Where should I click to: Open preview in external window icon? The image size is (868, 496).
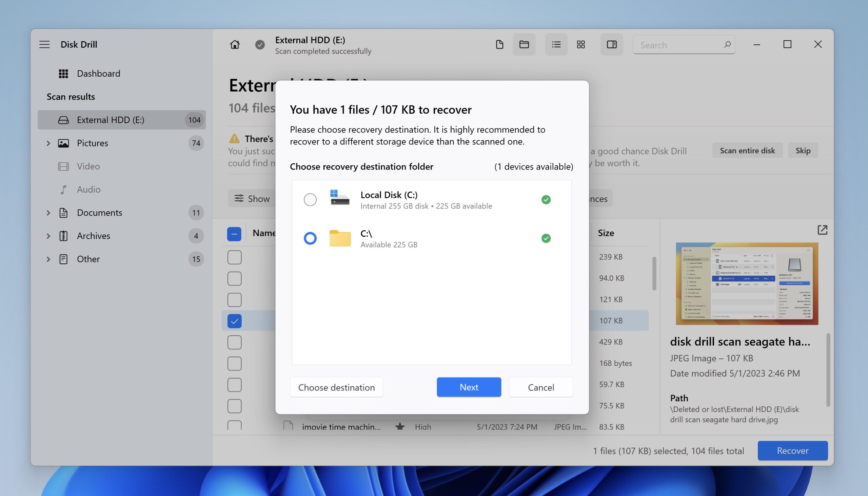(822, 230)
